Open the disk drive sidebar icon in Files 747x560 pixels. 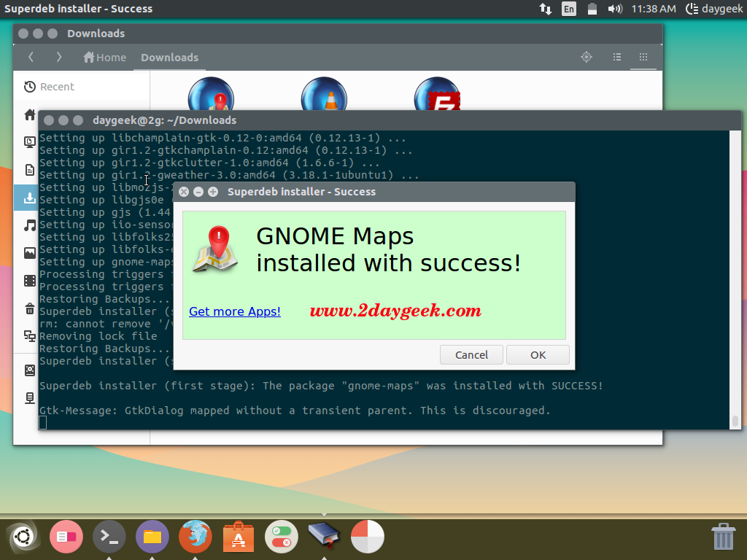29,370
